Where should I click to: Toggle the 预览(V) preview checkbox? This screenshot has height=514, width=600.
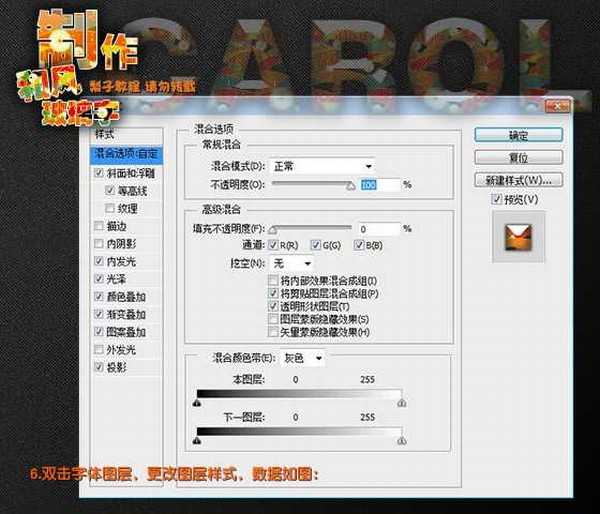499,200
